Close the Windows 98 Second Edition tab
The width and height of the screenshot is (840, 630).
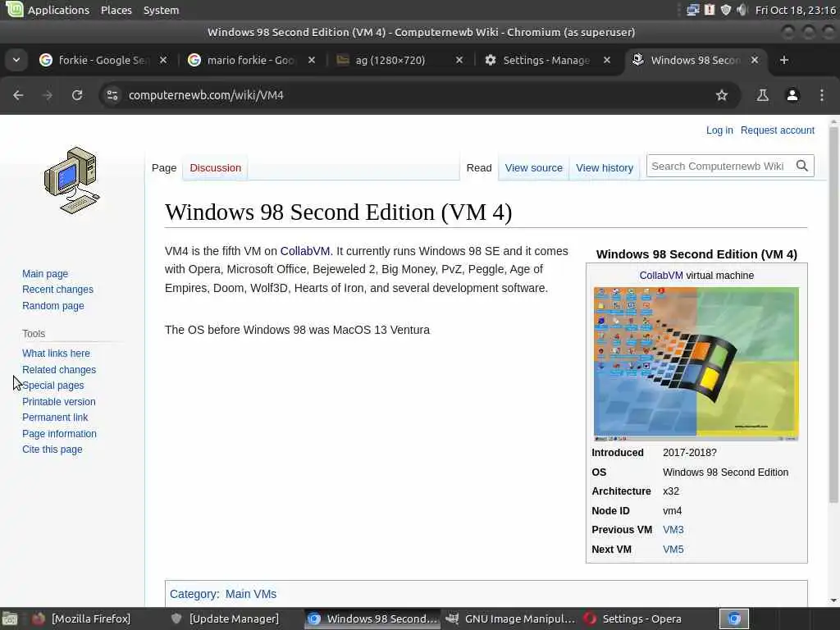click(x=755, y=60)
